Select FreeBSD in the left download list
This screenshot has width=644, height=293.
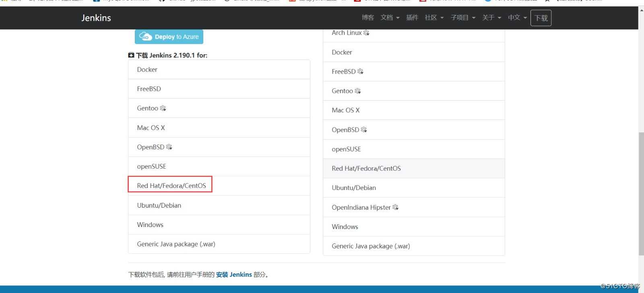pos(219,89)
